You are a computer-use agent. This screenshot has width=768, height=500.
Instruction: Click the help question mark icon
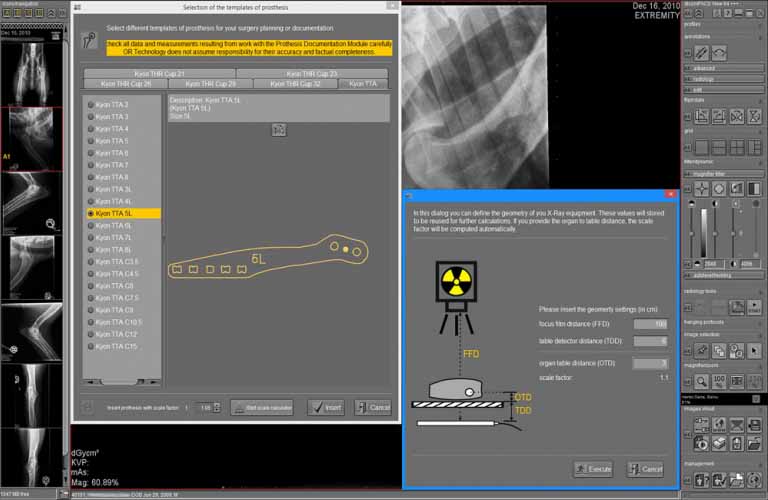coord(727,14)
